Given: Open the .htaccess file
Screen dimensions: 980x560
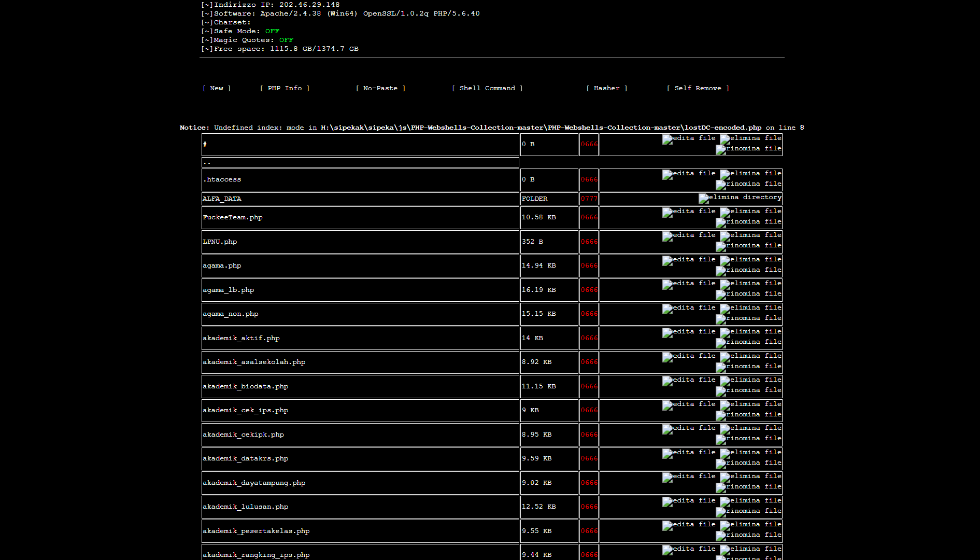Looking at the screenshot, I should (222, 179).
